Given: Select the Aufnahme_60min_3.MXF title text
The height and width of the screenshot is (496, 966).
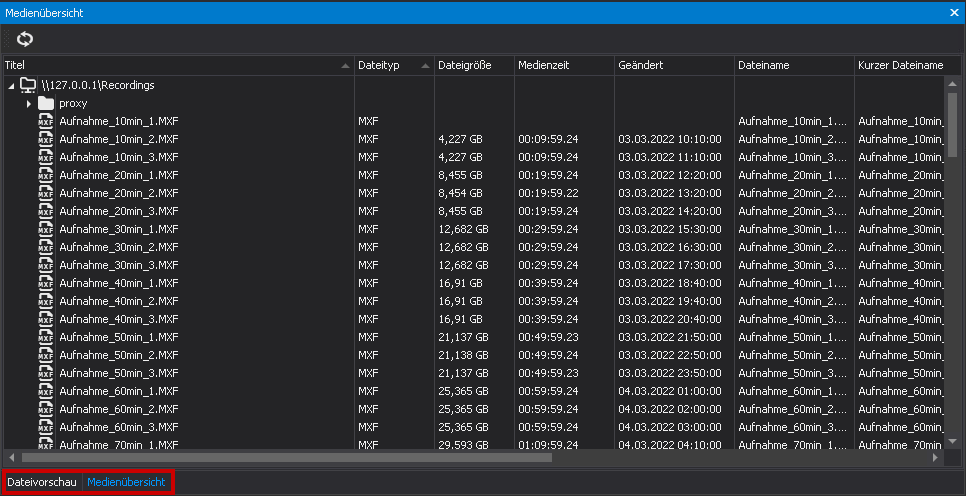Looking at the screenshot, I should [x=119, y=428].
